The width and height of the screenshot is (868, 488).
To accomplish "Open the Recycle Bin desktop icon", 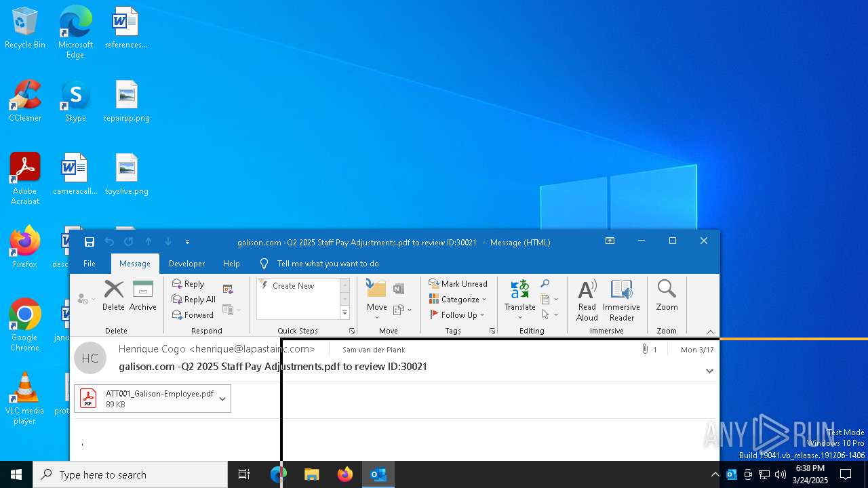I will (25, 28).
